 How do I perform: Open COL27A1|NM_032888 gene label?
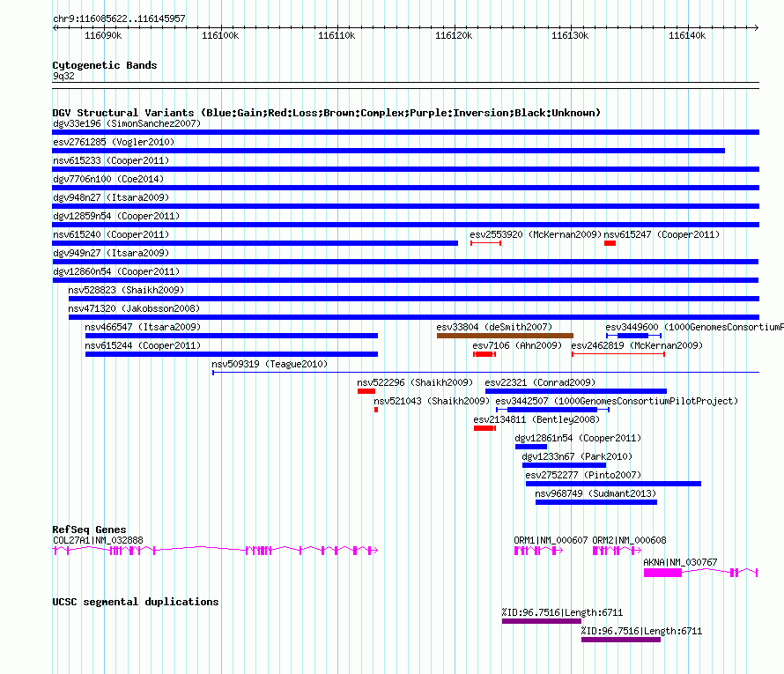pos(98,540)
